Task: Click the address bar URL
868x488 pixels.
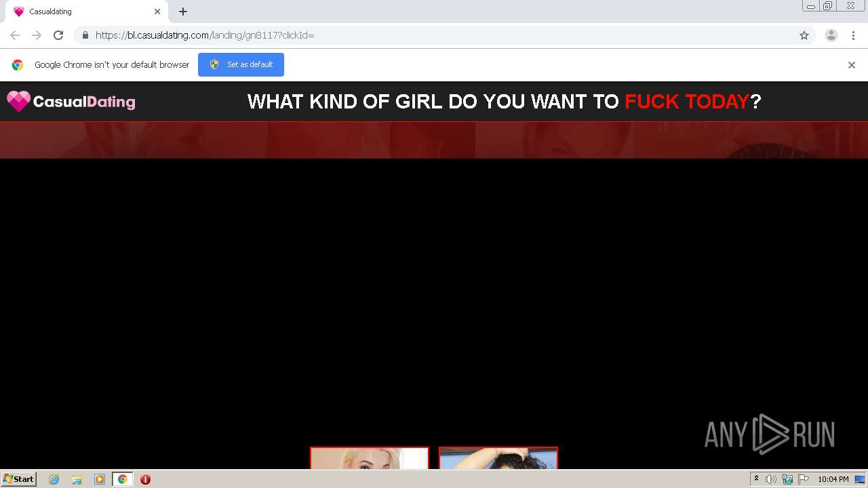Action: [205, 35]
